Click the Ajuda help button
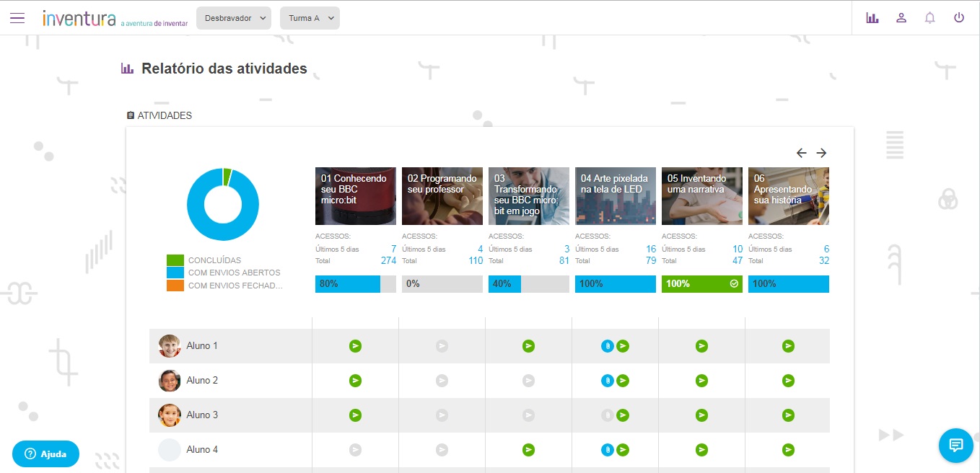Screen dimensions: 980x473 45,454
